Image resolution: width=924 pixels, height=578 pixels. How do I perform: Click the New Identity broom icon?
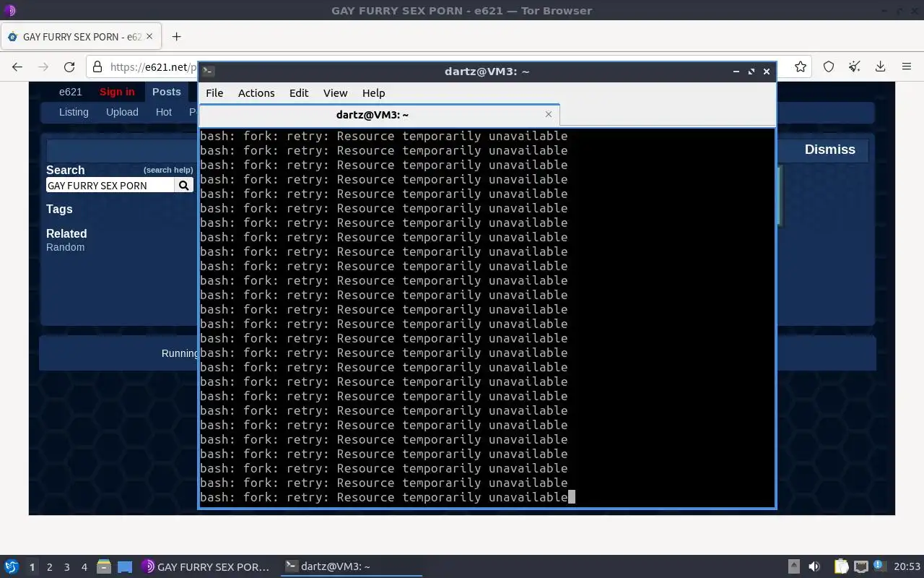coord(855,66)
